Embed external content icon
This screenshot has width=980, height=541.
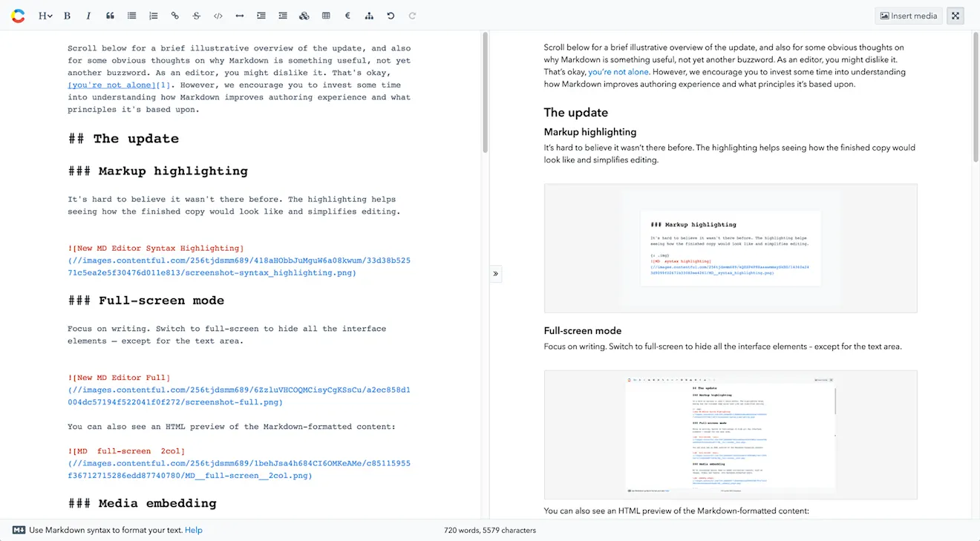point(304,16)
